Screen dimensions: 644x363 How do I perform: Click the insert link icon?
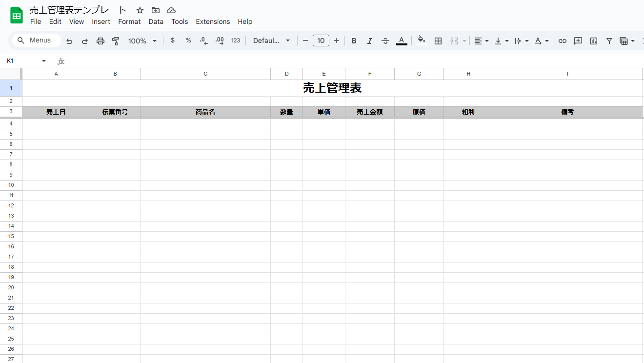[x=563, y=41]
